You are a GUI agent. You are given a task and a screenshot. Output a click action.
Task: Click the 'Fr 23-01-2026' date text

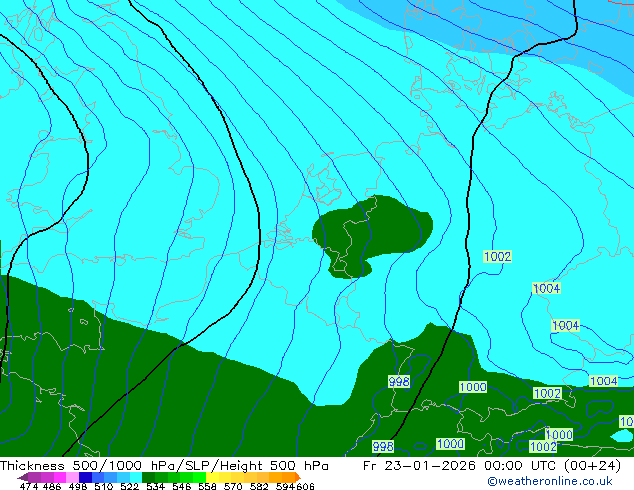(419, 466)
